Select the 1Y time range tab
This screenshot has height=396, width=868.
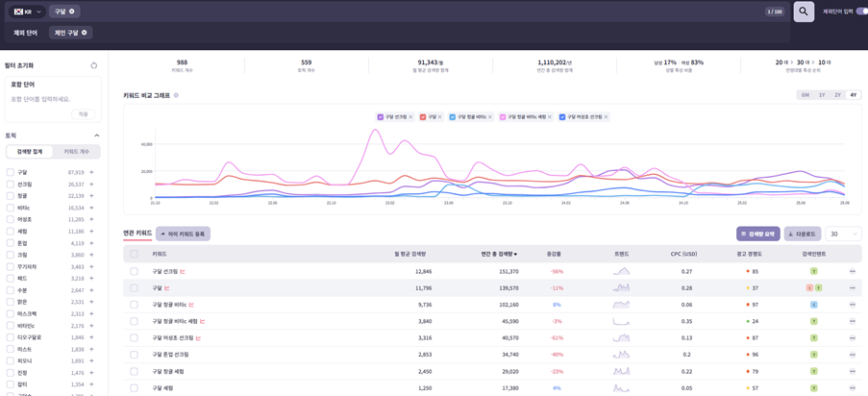click(822, 95)
